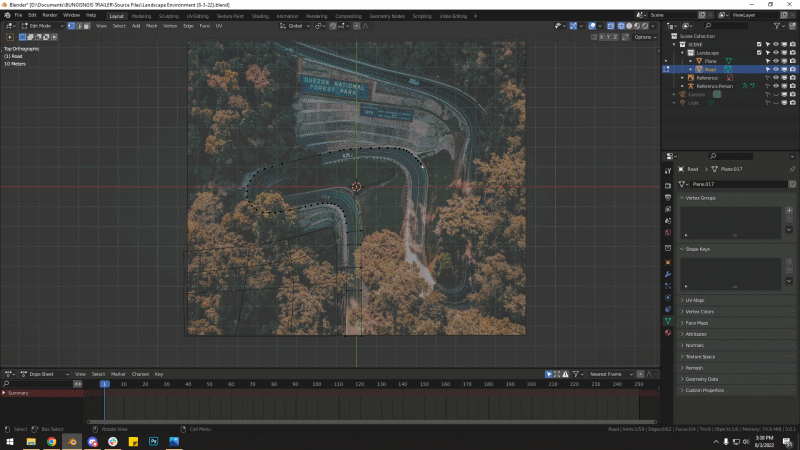Open Photoshop from the Windows taskbar
Image resolution: width=800 pixels, height=450 pixels.
(154, 441)
